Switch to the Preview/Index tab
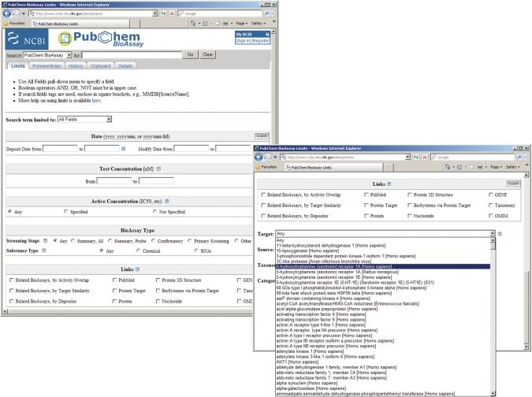 coord(47,65)
